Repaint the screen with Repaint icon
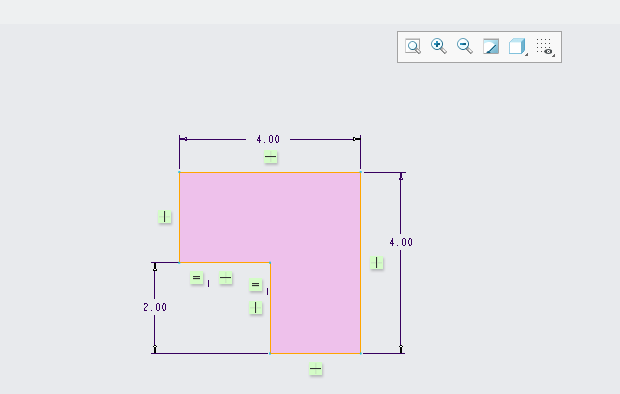 pos(491,47)
